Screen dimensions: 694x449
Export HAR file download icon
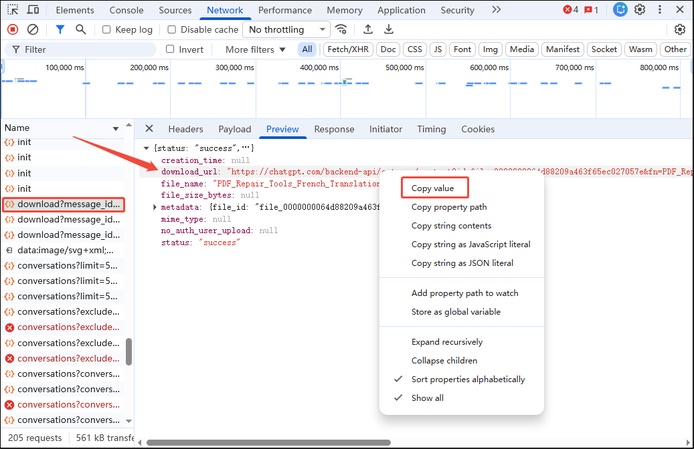tap(389, 30)
